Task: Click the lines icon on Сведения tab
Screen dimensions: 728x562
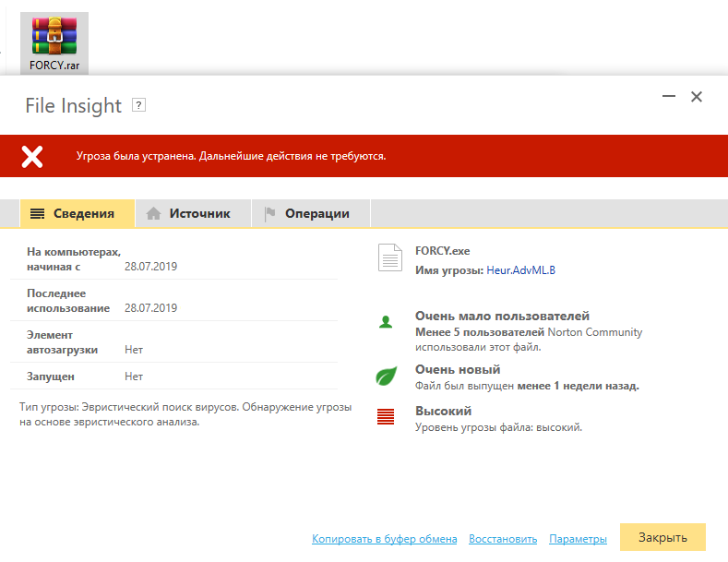Action: [x=37, y=214]
